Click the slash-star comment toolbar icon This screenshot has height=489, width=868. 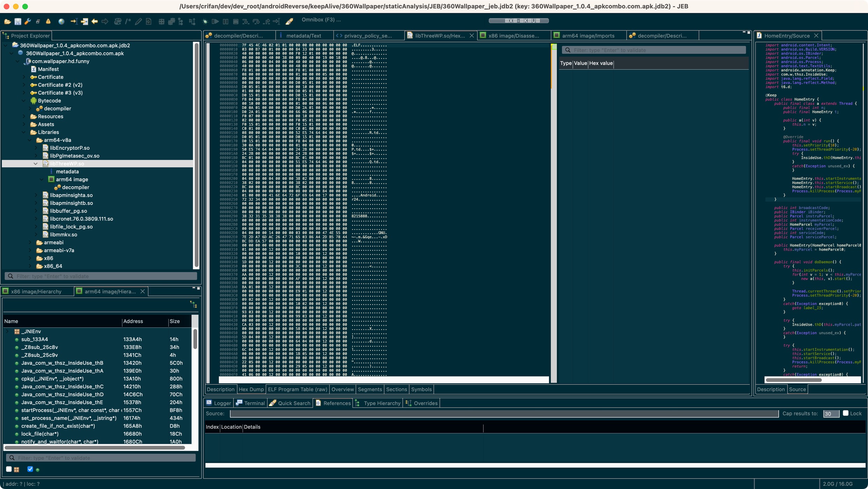coord(128,21)
